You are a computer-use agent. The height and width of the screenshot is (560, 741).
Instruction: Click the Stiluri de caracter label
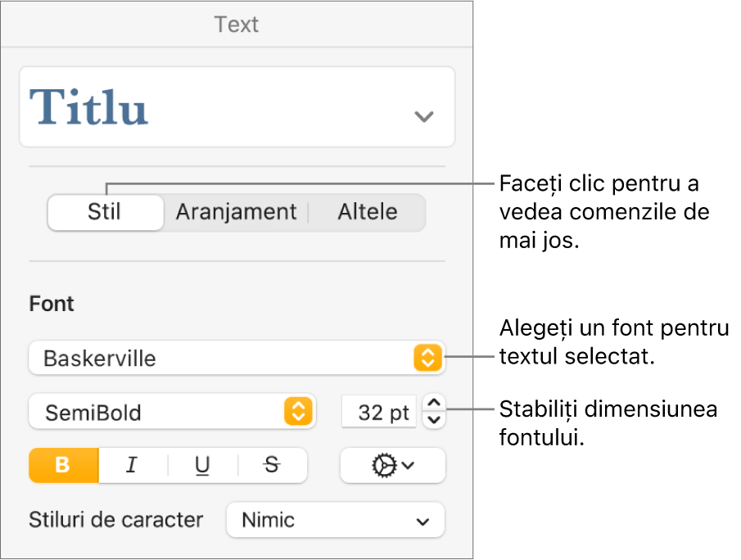click(x=115, y=520)
